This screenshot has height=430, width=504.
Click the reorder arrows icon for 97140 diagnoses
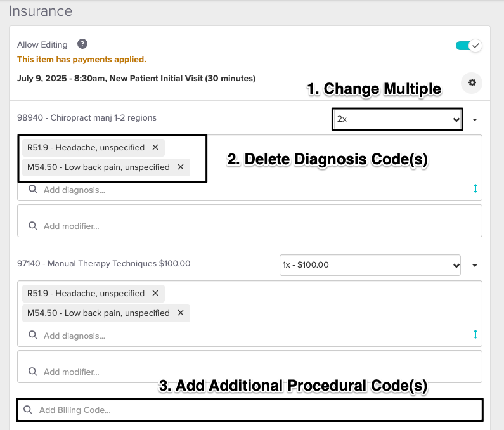[x=475, y=334]
